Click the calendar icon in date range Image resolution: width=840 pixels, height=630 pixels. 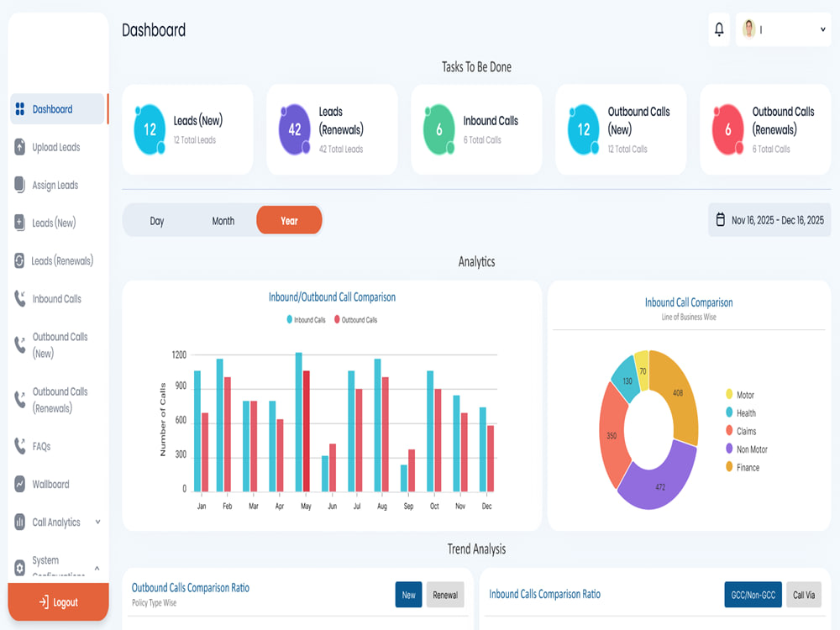click(x=721, y=219)
